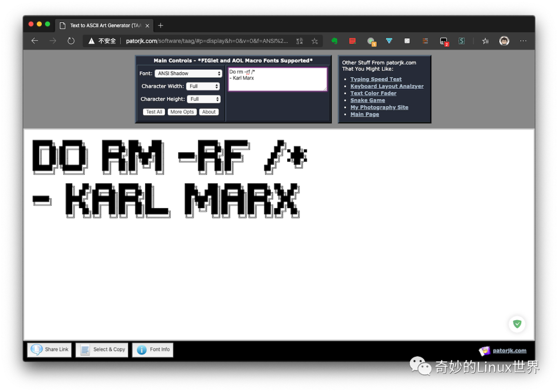
Task: Click the teal funnel extension icon
Action: pyautogui.click(x=389, y=41)
